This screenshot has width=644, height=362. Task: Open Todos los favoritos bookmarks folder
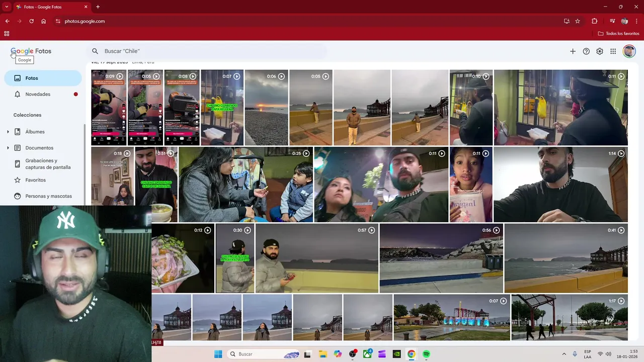click(x=618, y=34)
